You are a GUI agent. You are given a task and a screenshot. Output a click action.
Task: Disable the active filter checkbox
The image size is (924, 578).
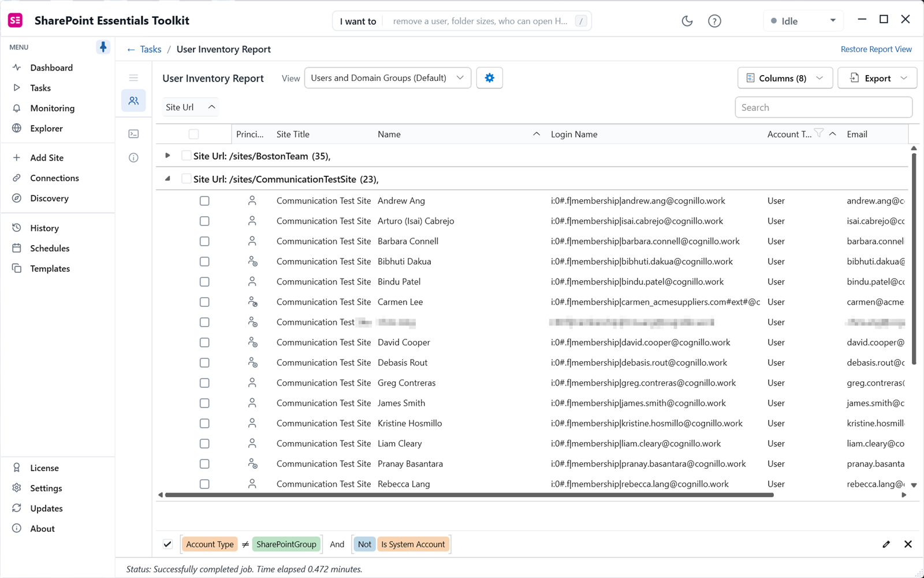tap(167, 544)
